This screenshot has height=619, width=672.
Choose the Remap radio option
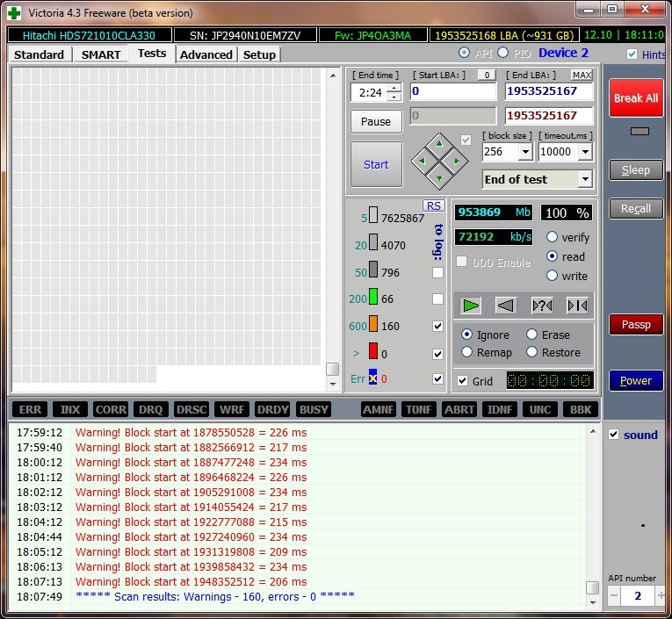[x=466, y=352]
